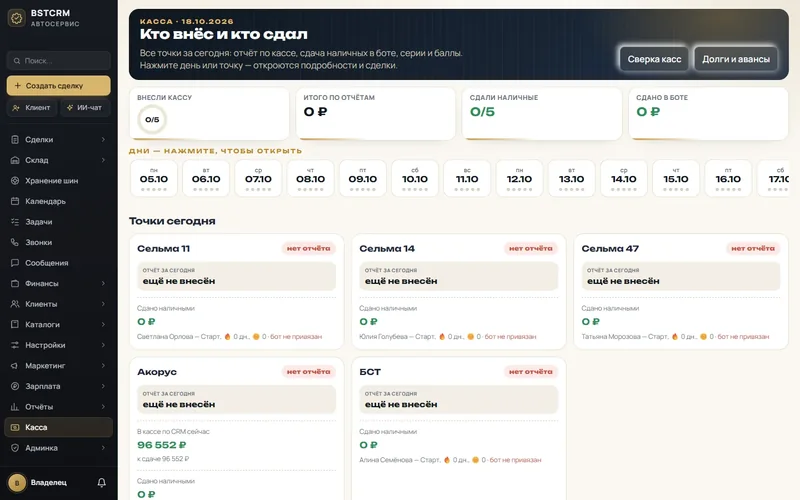Click the Сообщения chat bubble icon
This screenshot has height=500, width=800.
click(15, 263)
